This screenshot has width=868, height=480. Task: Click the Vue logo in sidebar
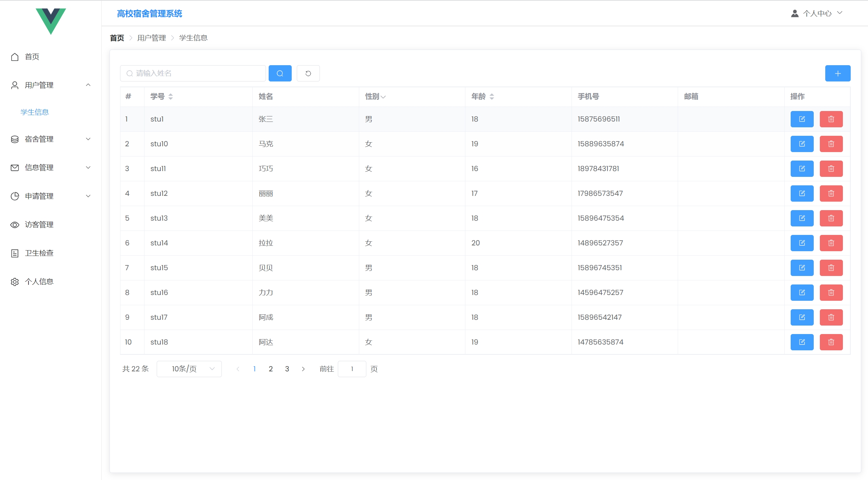tap(51, 21)
